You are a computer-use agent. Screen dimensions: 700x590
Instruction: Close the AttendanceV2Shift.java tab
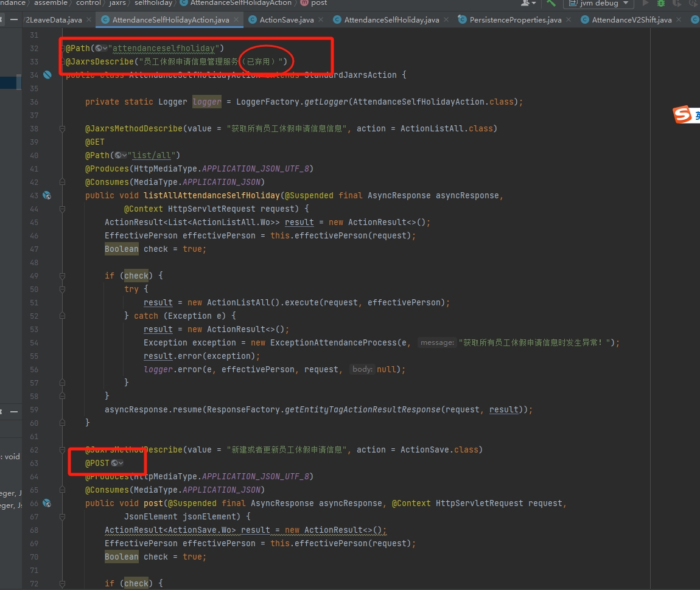click(679, 19)
